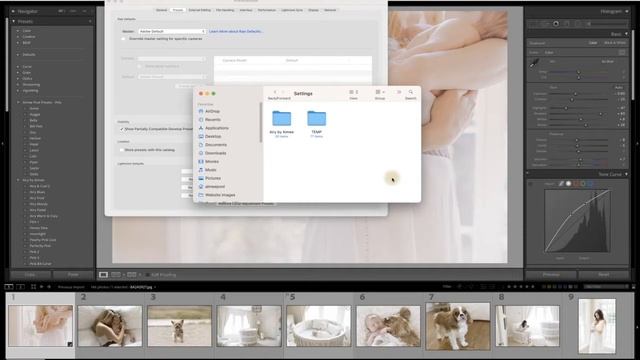The width and height of the screenshot is (640, 360).
Task: Click the main window display icon
Action: pos(9,287)
